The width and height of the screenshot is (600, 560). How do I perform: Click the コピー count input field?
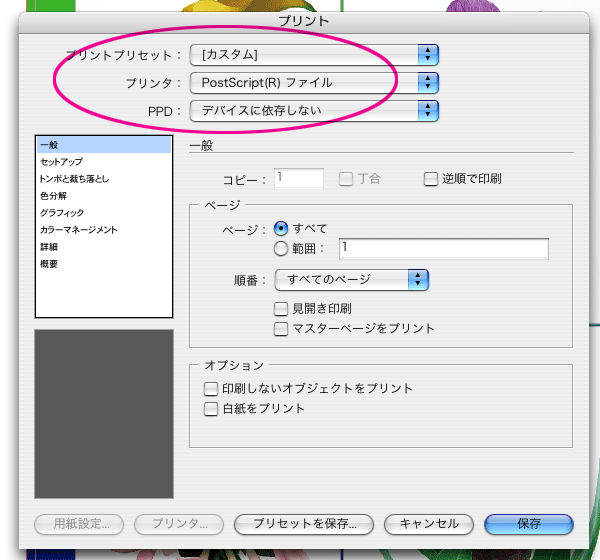tap(299, 178)
